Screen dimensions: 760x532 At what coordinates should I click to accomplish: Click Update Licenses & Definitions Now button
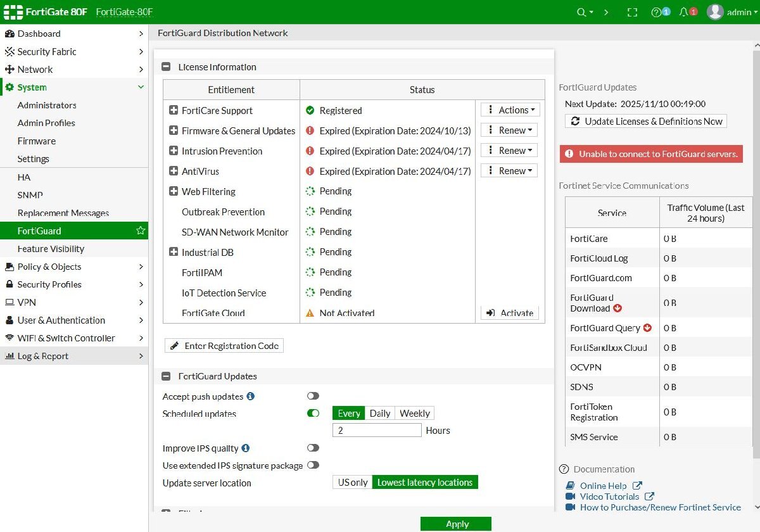click(646, 121)
